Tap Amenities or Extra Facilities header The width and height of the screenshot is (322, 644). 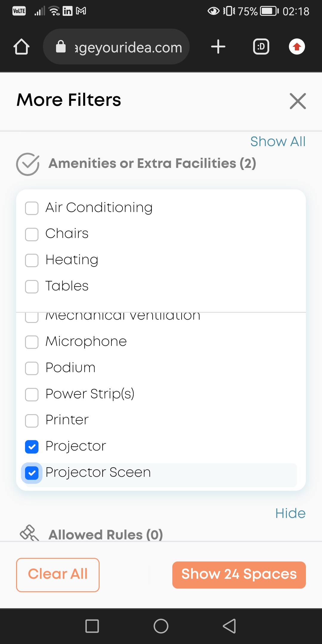point(152,163)
